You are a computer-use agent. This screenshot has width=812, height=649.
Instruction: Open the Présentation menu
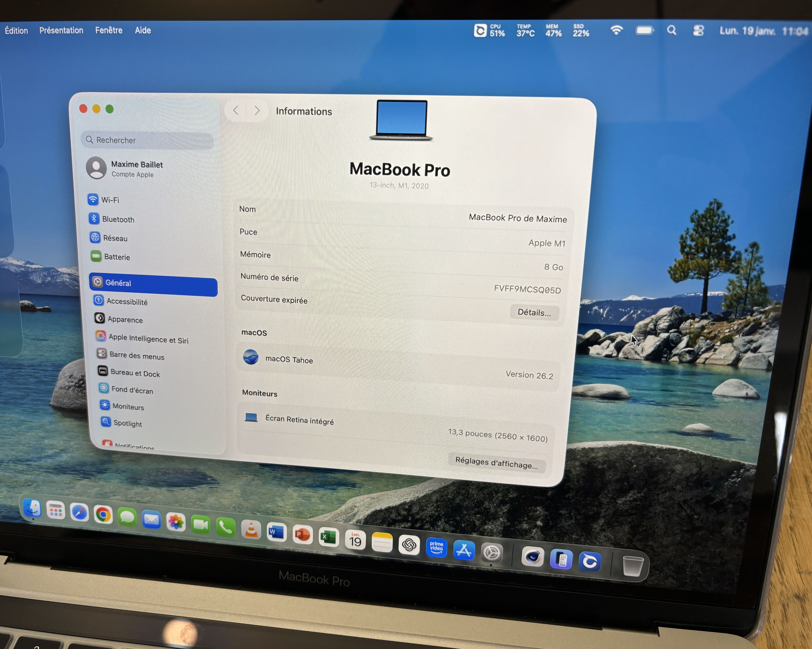[x=61, y=30]
